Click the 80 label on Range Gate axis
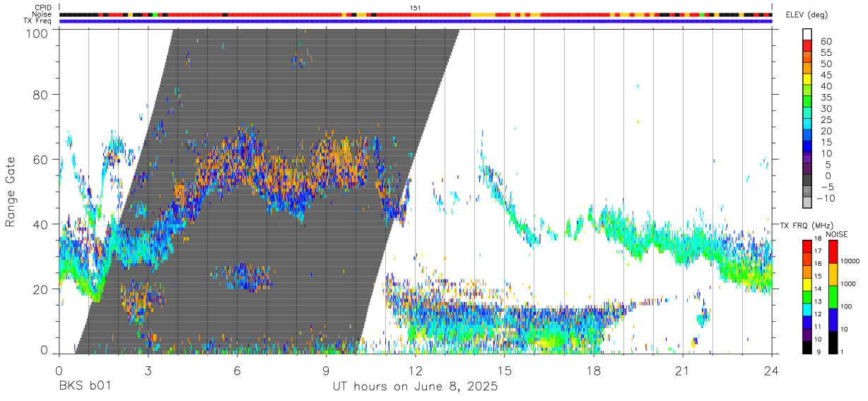Image resolution: width=868 pixels, height=401 pixels. [42, 95]
